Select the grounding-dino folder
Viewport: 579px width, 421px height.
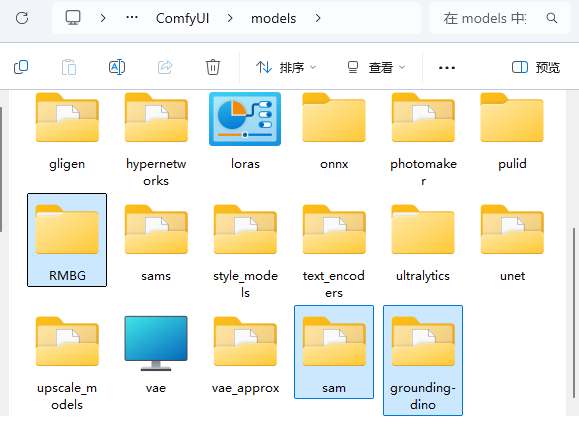[423, 360]
